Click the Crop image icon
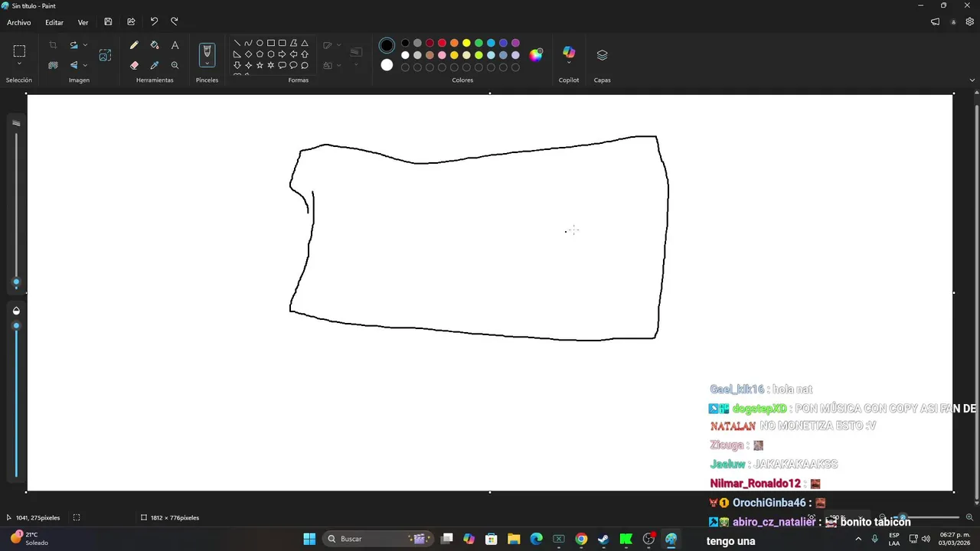Image resolution: width=980 pixels, height=551 pixels. click(53, 46)
